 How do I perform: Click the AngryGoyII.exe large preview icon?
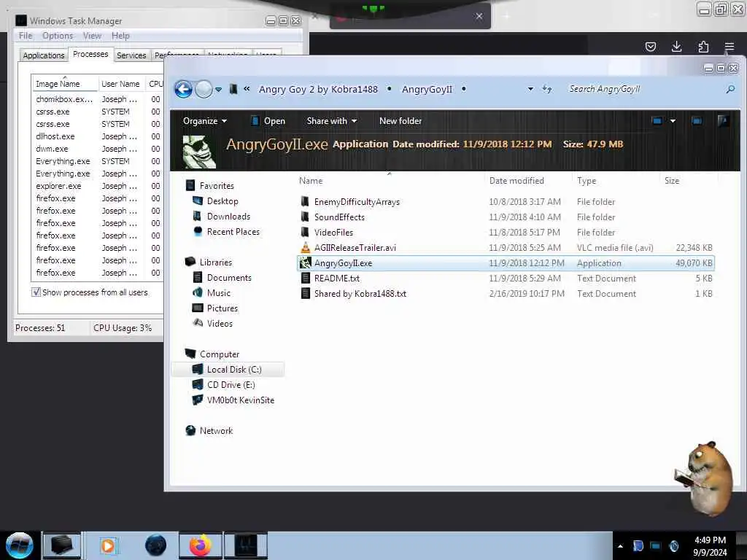coord(199,152)
